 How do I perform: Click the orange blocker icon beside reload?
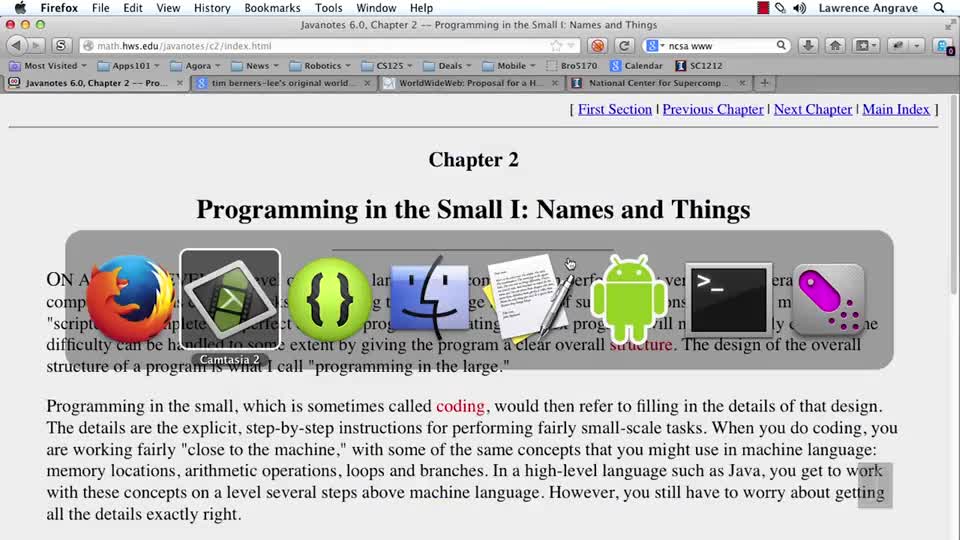598,45
